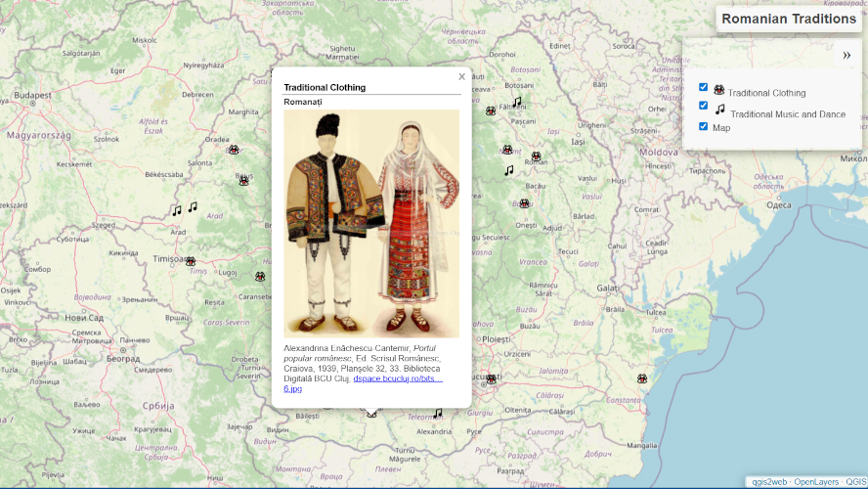Open the clothing marker near Lugoj

tap(260, 277)
